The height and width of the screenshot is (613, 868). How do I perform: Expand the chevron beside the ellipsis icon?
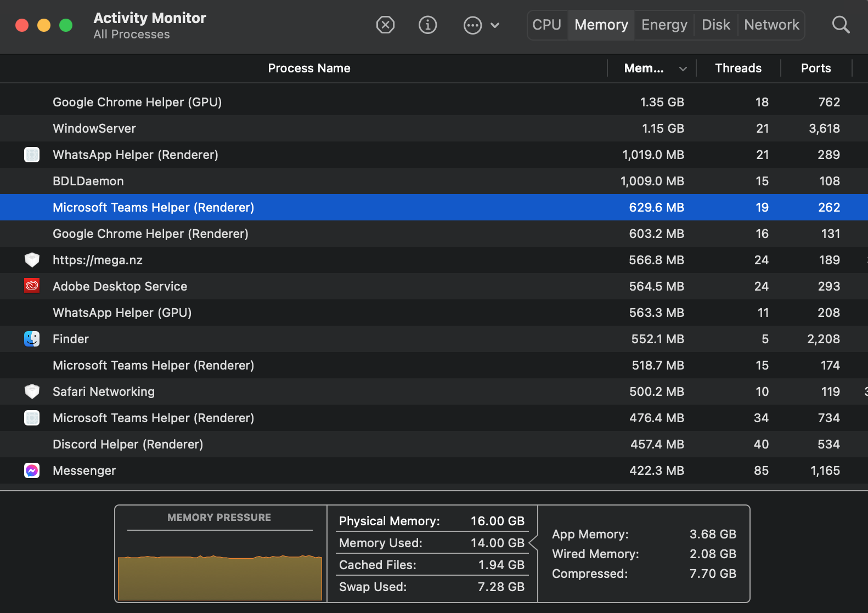[x=495, y=25]
